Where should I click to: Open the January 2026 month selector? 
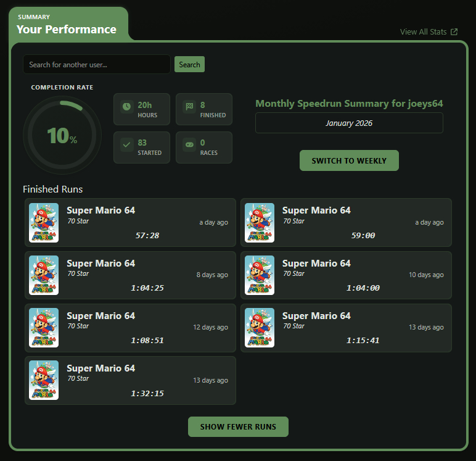[349, 123]
